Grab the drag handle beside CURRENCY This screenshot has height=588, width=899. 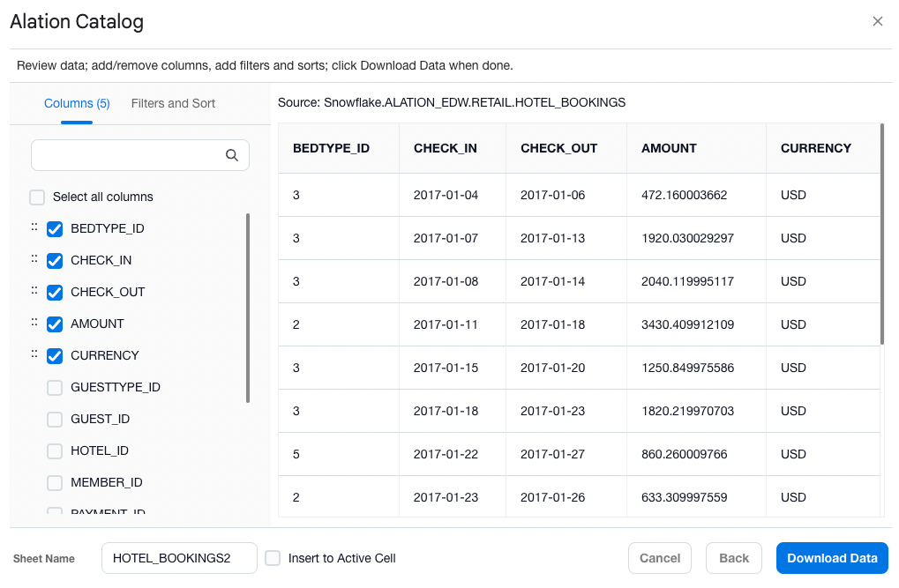(34, 354)
